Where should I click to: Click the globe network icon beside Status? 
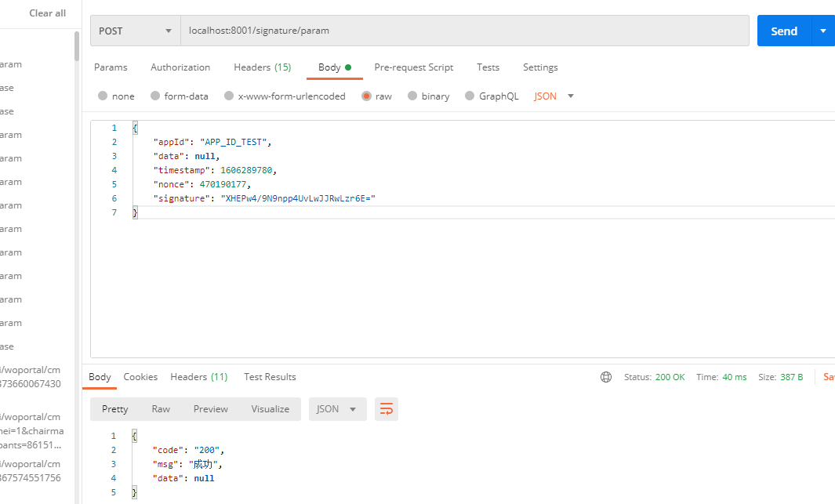606,377
